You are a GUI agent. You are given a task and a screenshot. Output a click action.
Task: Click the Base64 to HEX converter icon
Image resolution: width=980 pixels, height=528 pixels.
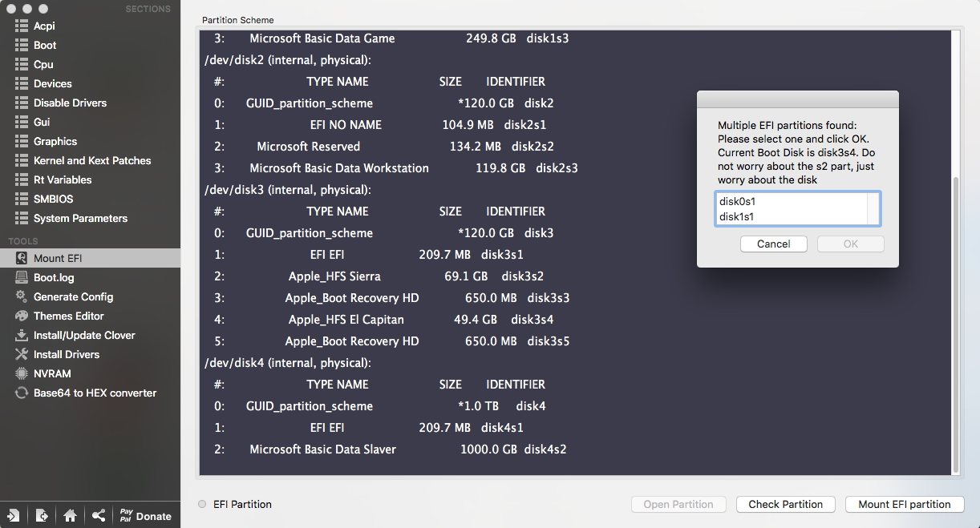pyautogui.click(x=22, y=393)
